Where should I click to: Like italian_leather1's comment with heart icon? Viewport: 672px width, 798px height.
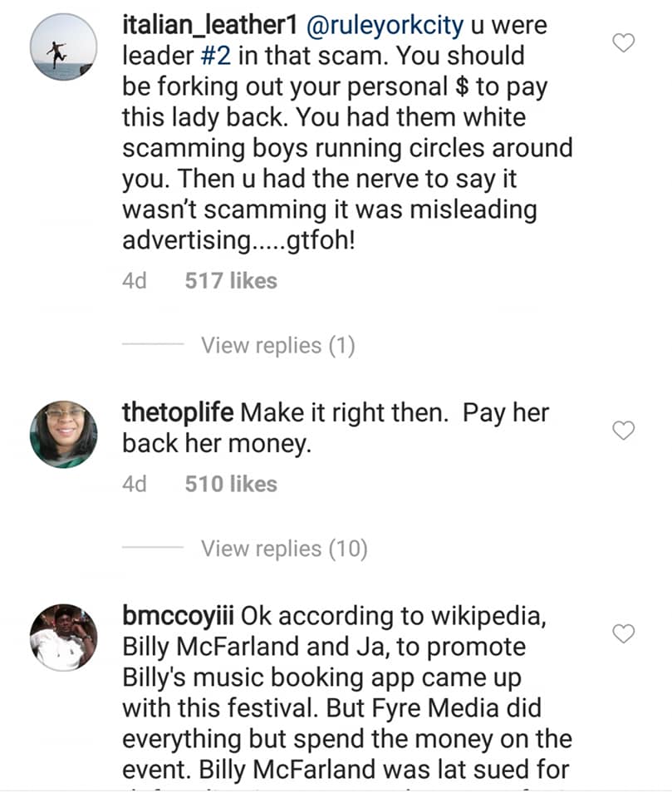623,42
